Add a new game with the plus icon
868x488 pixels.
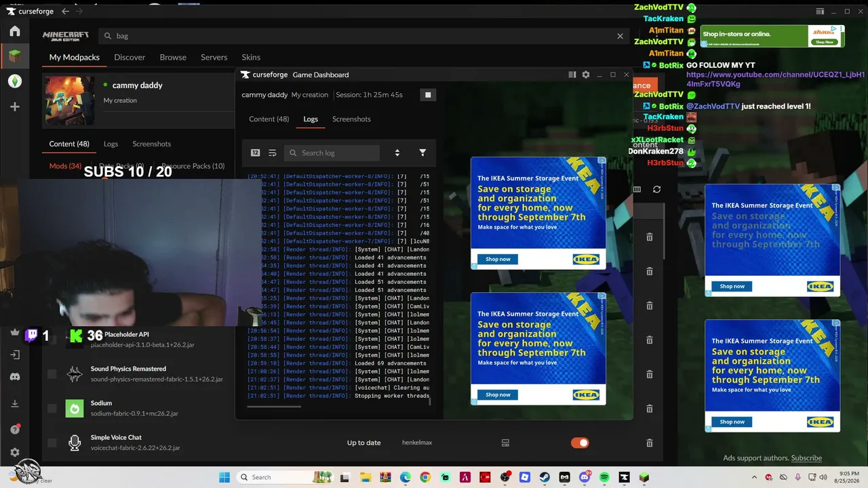click(15, 106)
